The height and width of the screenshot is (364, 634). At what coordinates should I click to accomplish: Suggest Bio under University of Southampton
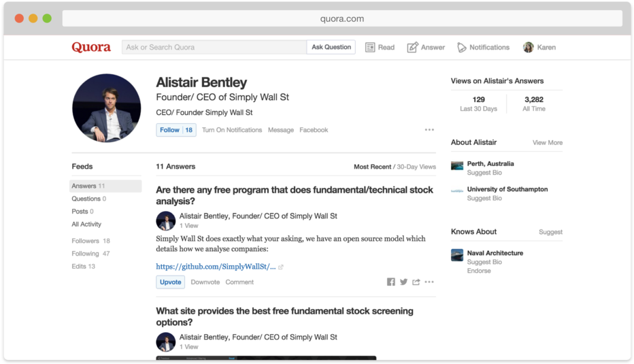pyautogui.click(x=484, y=198)
